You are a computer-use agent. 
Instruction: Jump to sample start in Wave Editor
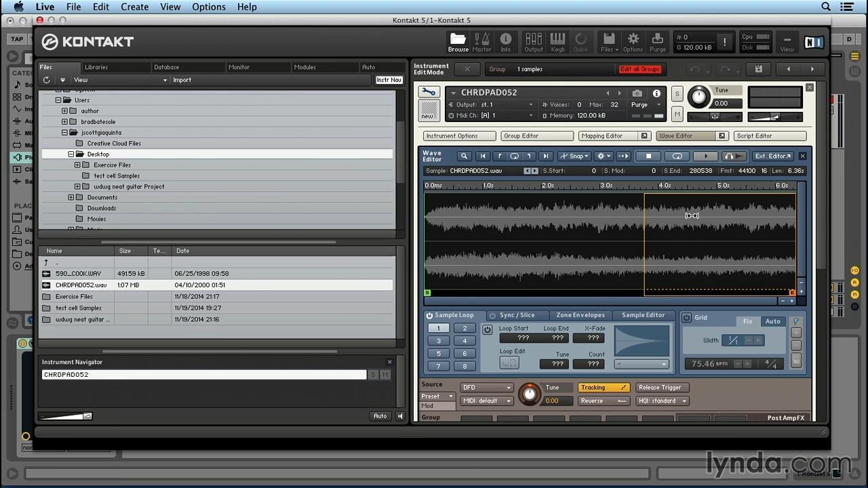tap(483, 156)
